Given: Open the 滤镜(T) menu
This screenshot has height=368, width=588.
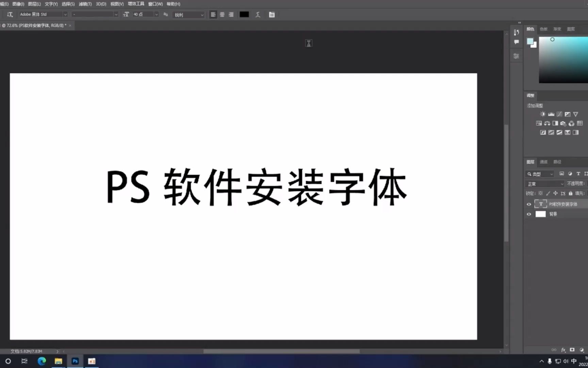Looking at the screenshot, I should 85,4.
